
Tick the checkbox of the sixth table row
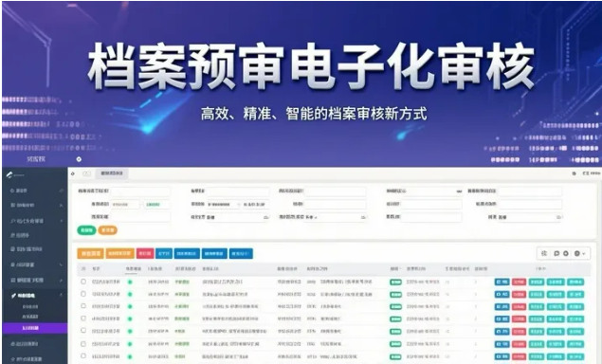(83, 344)
